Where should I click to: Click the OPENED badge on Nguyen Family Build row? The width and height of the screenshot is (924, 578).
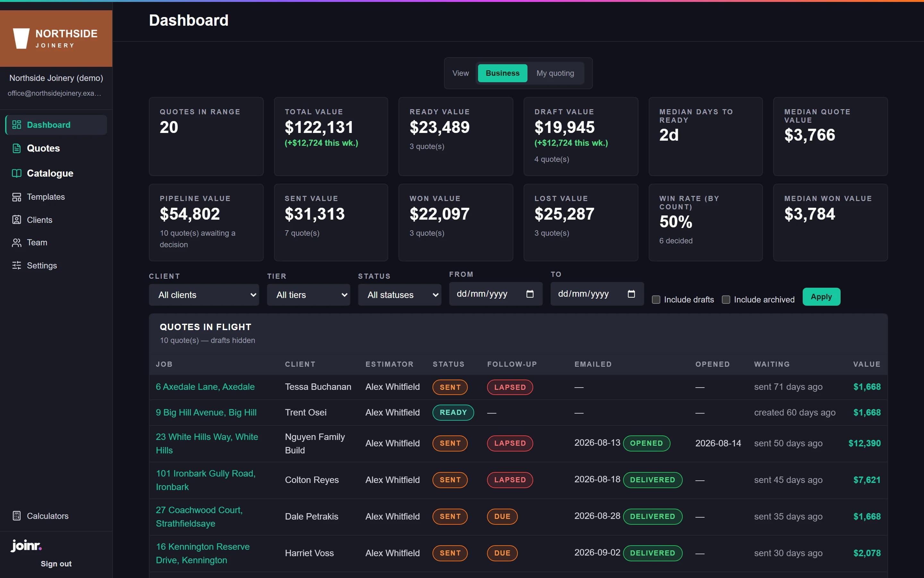click(646, 443)
